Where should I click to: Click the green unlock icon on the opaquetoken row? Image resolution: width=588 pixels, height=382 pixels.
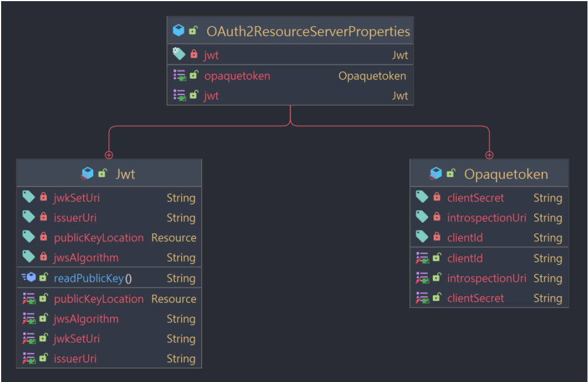coord(194,76)
